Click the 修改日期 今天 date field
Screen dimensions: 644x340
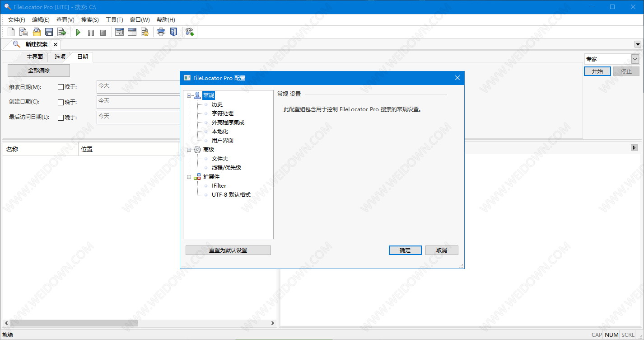click(x=138, y=87)
